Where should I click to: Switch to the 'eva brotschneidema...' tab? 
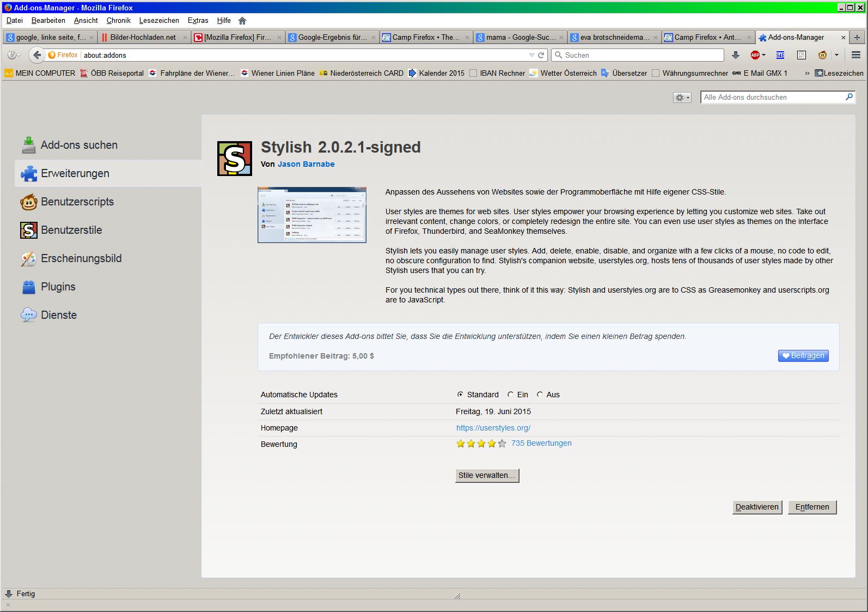[x=614, y=37]
